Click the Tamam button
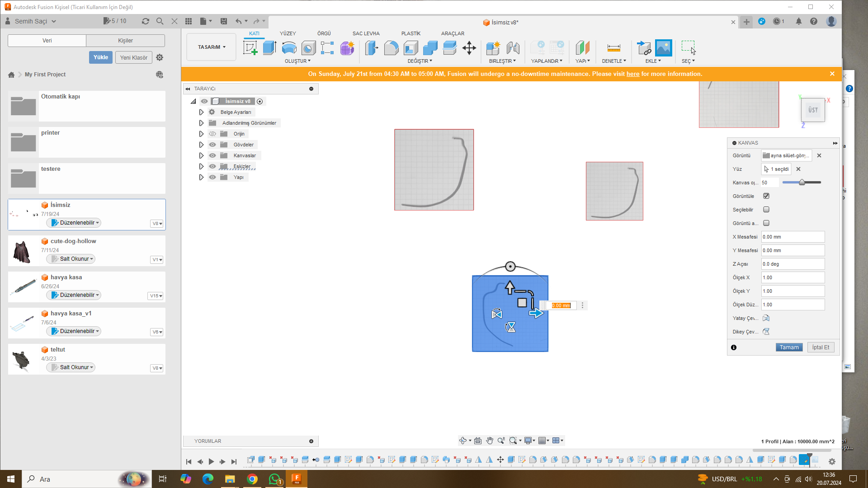868x488 pixels. (x=789, y=347)
